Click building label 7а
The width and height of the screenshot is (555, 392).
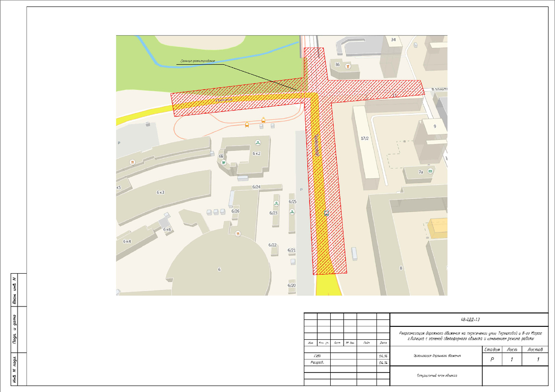[420, 172]
